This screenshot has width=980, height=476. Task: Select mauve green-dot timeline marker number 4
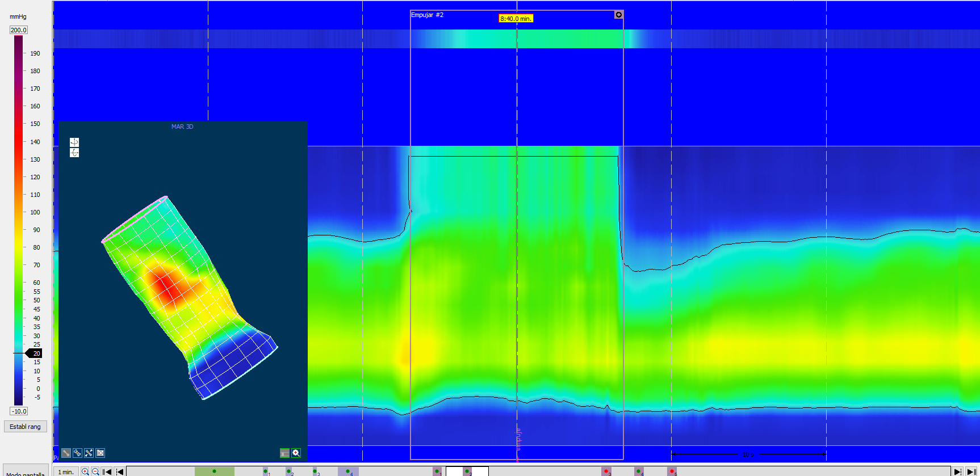pos(639,471)
